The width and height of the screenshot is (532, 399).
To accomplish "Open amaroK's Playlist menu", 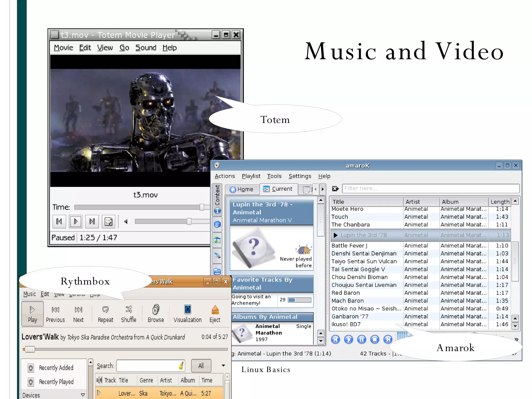I will point(251,176).
